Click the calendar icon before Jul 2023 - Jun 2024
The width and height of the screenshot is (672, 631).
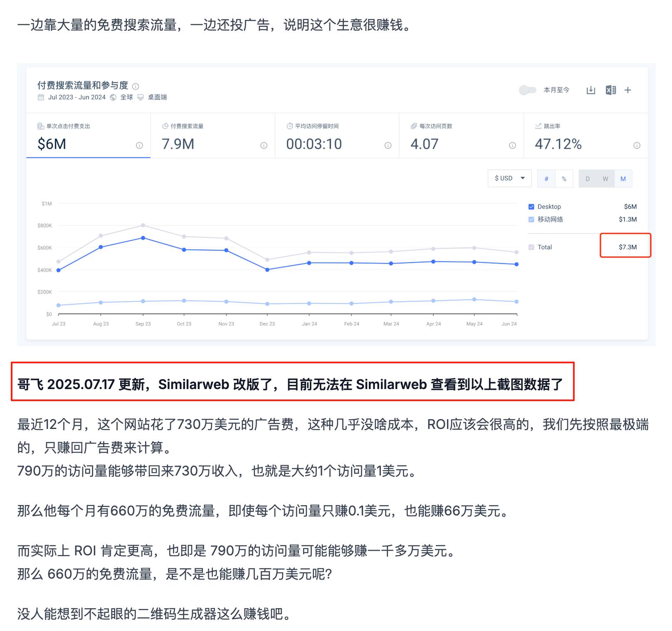[41, 97]
